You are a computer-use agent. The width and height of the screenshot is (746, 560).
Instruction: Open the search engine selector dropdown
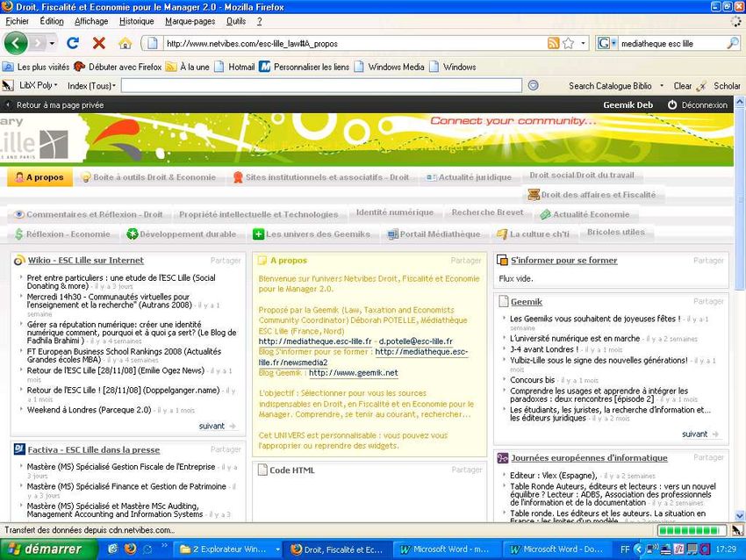click(x=613, y=43)
